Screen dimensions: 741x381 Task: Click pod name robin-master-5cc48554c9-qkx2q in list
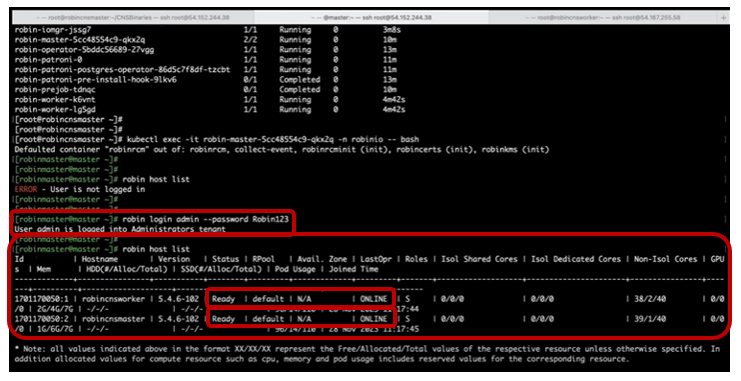pos(80,40)
